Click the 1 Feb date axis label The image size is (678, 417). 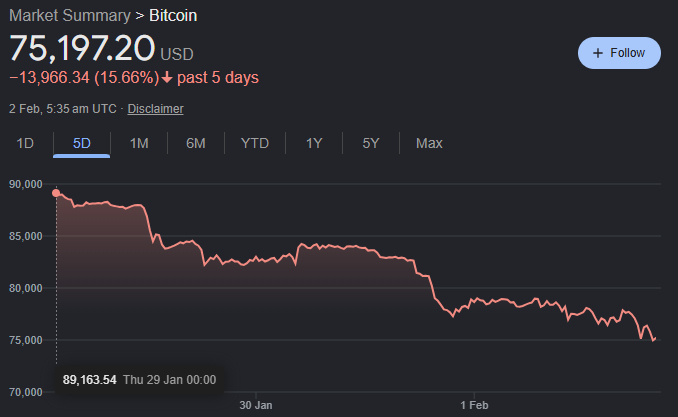click(474, 405)
